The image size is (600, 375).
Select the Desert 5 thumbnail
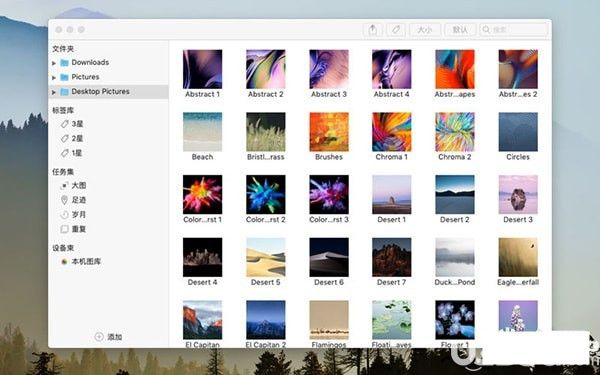(266, 258)
